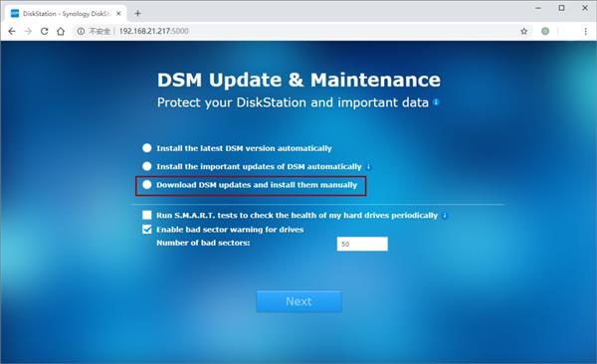Enable periodic S.M.A.R.T. tests checkbox

click(147, 215)
